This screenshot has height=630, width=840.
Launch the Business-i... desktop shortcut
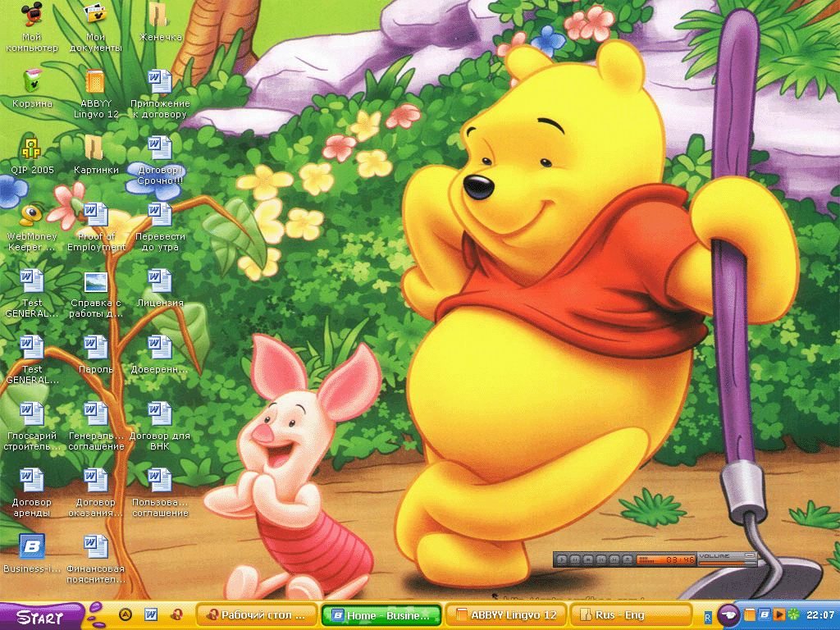[x=32, y=553]
